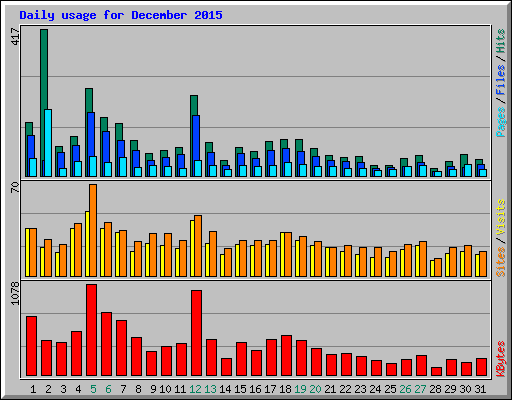Image resolution: width=512 pixels, height=400 pixels.
Task: Click day label 15 on the x-axis
Action: click(240, 389)
